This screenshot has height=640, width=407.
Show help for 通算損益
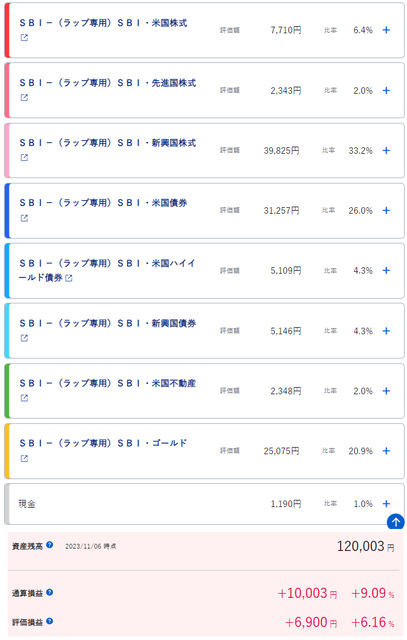[x=49, y=592]
